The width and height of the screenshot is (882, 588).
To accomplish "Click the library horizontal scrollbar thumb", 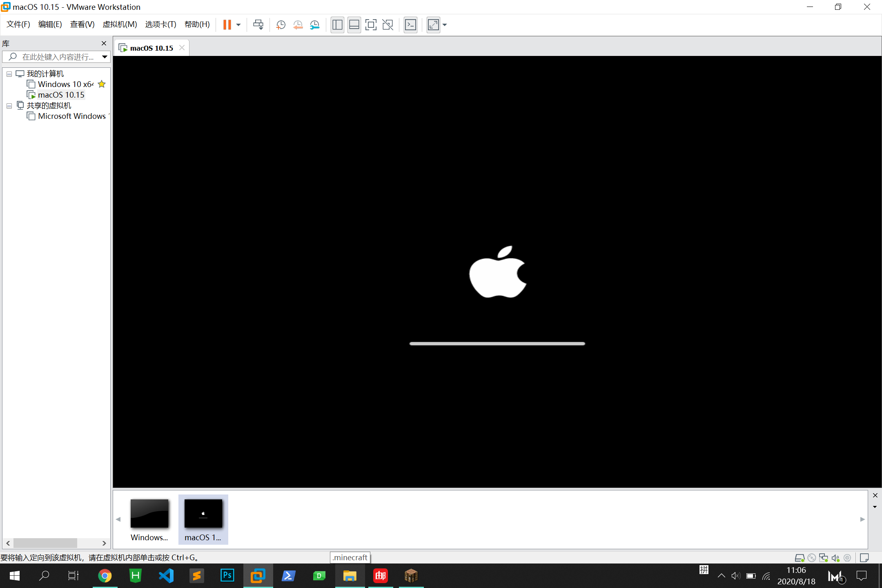I will 45,543.
